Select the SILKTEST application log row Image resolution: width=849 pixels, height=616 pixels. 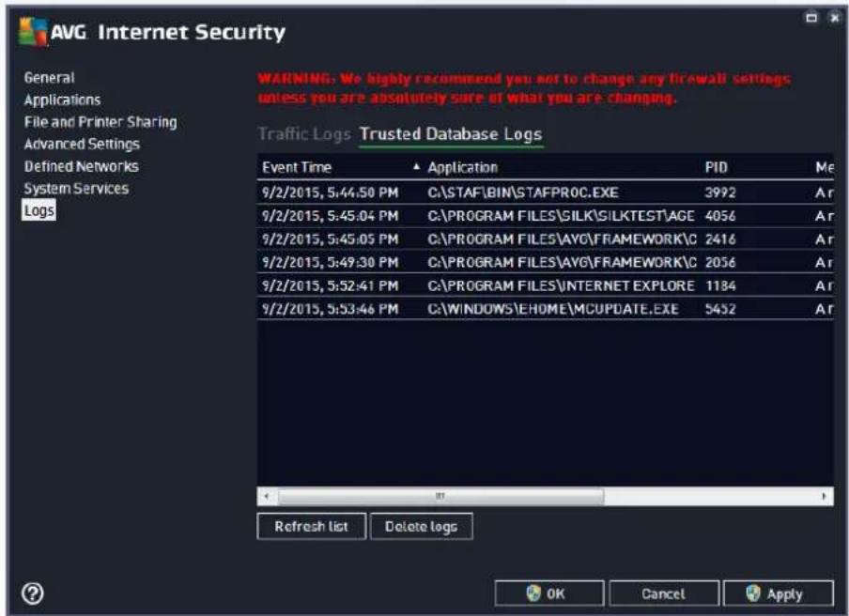[x=545, y=215]
